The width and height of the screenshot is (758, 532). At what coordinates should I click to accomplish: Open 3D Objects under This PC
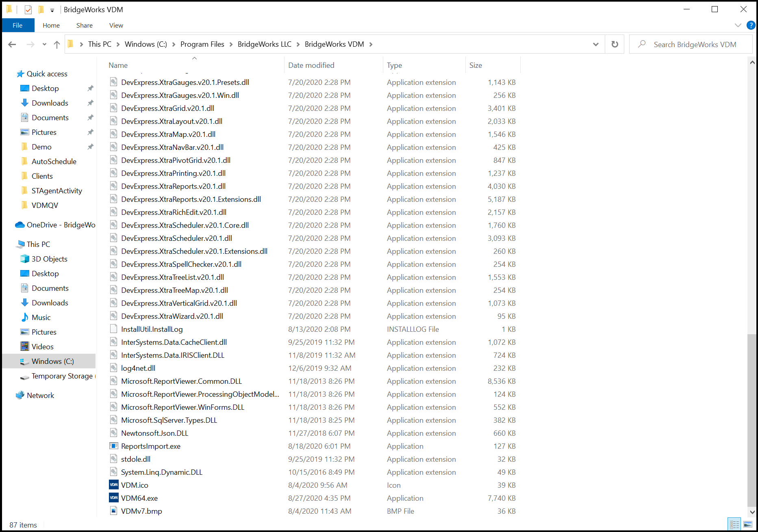pos(50,259)
